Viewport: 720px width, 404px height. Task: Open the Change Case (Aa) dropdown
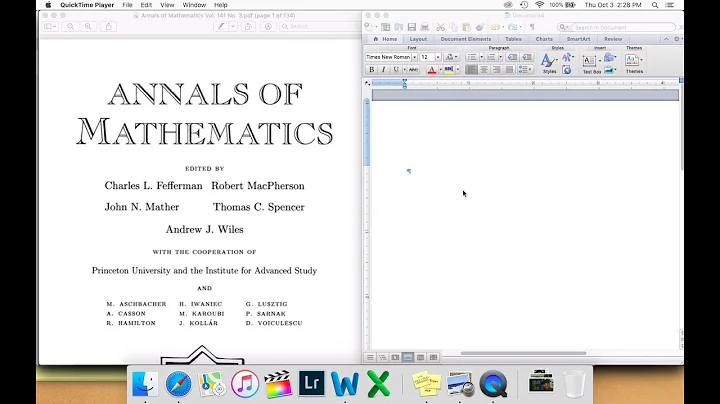tap(451, 57)
